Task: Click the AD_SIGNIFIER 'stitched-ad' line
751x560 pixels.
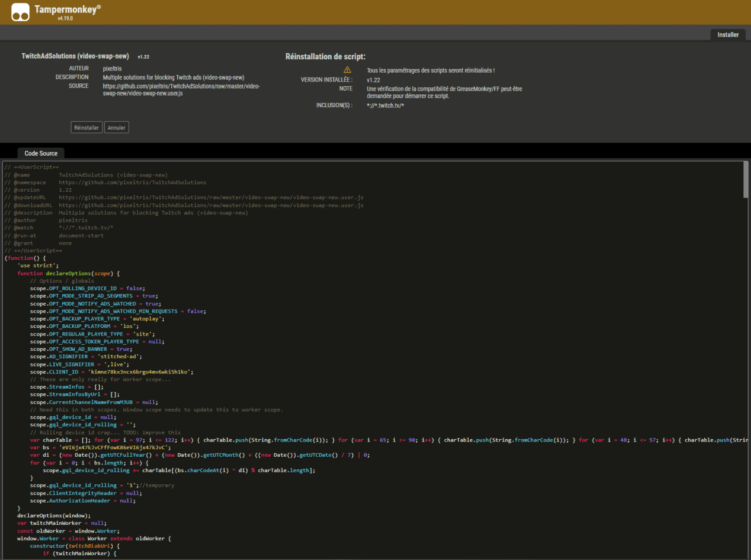Action: click(x=86, y=357)
